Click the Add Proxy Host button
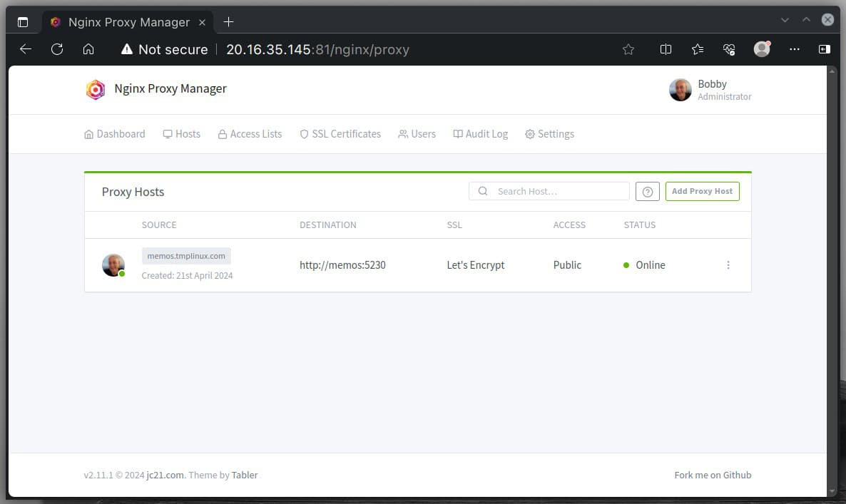This screenshot has height=504, width=846. [x=702, y=191]
